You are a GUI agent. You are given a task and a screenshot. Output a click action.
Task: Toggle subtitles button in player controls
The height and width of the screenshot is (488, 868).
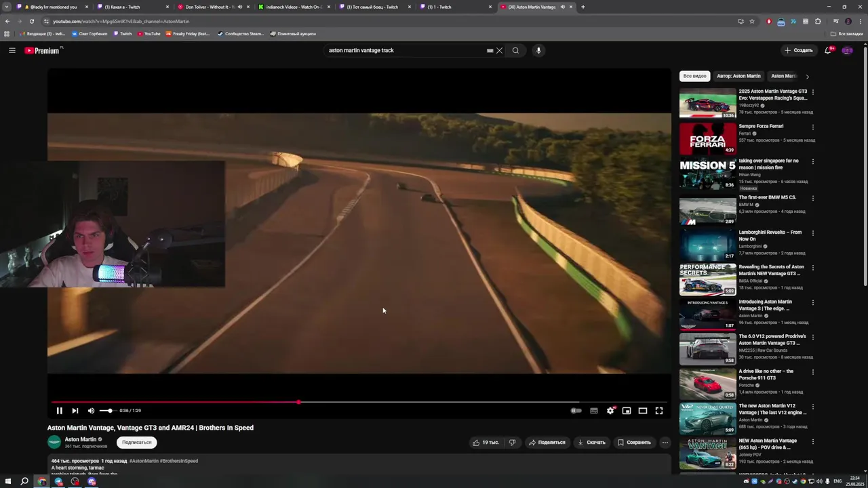pyautogui.click(x=594, y=411)
